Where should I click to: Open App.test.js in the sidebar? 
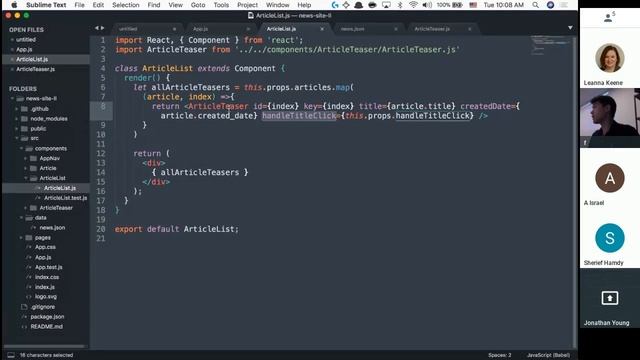[49, 267]
